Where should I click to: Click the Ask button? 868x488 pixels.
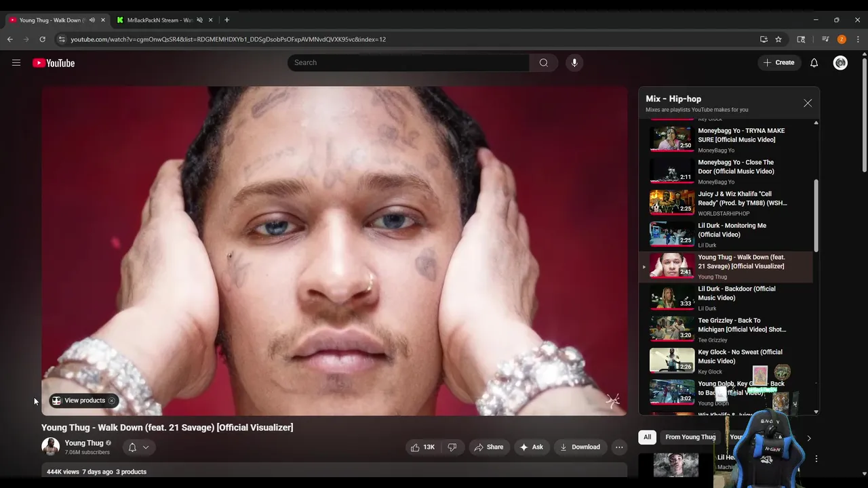click(x=531, y=447)
